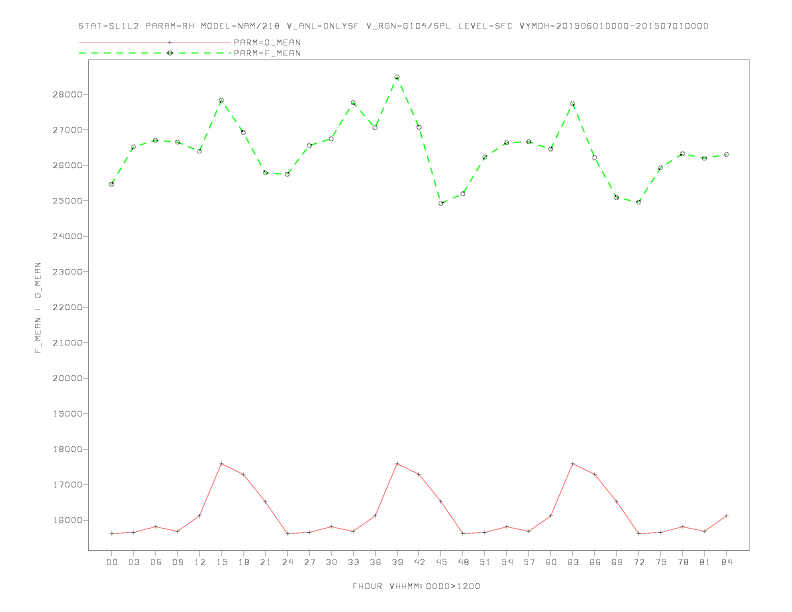Click the 25000 y-axis tick label
The image size is (792, 612).
coord(68,201)
